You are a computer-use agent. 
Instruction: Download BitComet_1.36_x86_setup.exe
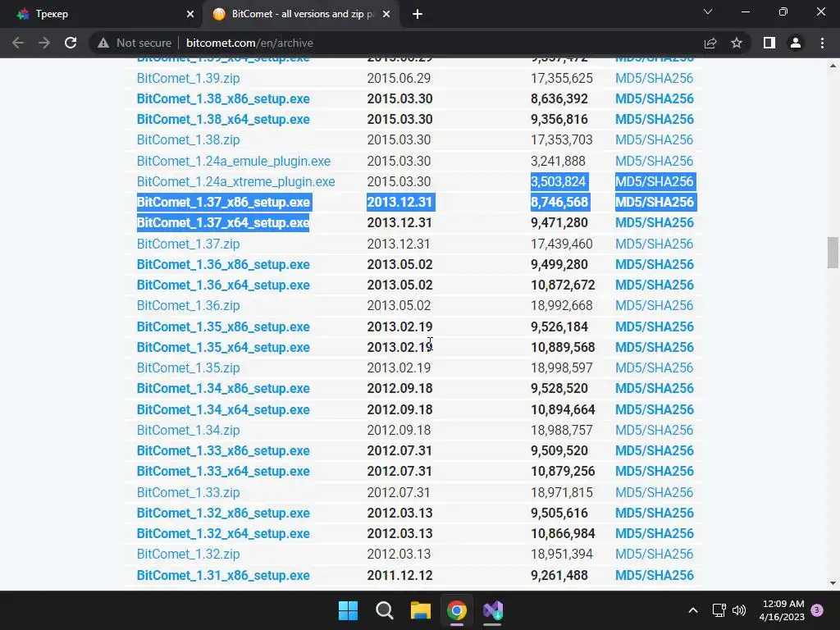coord(223,265)
